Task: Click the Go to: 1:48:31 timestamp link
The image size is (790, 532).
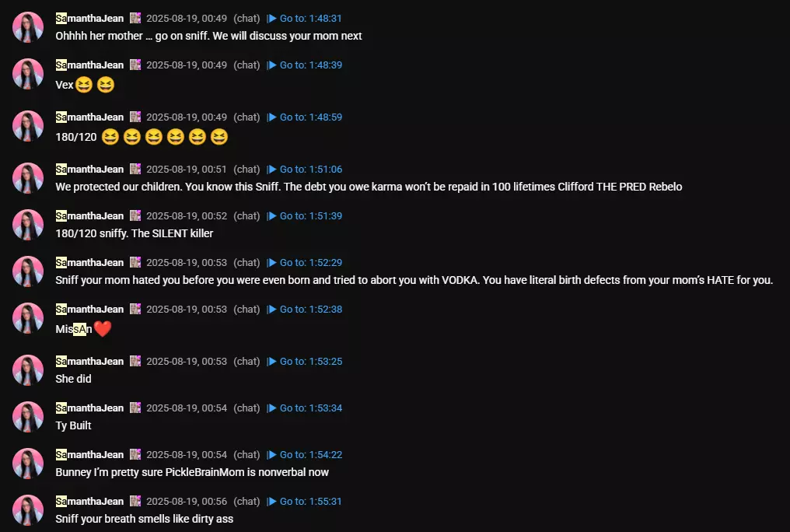Action: (306, 18)
